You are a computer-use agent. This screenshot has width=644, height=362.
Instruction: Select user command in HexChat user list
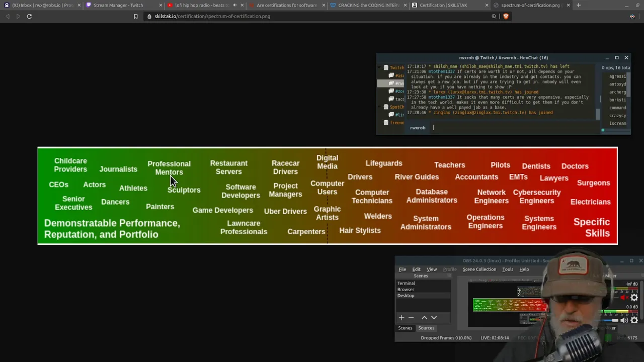[x=617, y=108]
